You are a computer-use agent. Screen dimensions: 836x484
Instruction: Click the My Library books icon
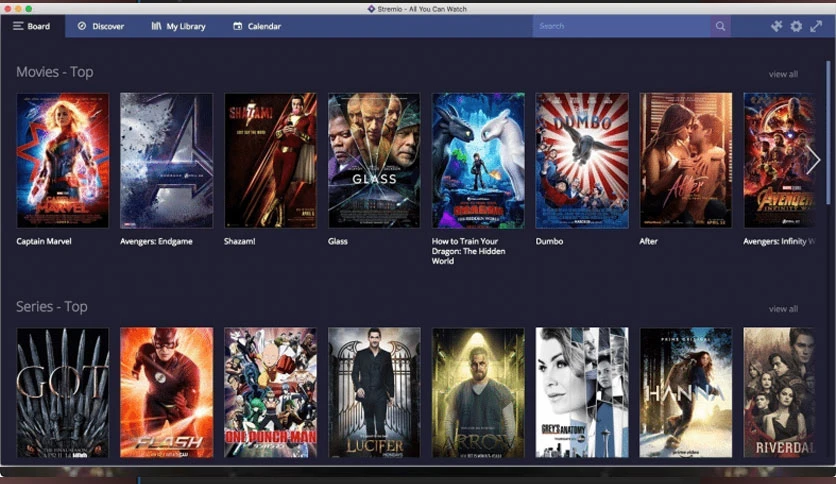[156, 26]
